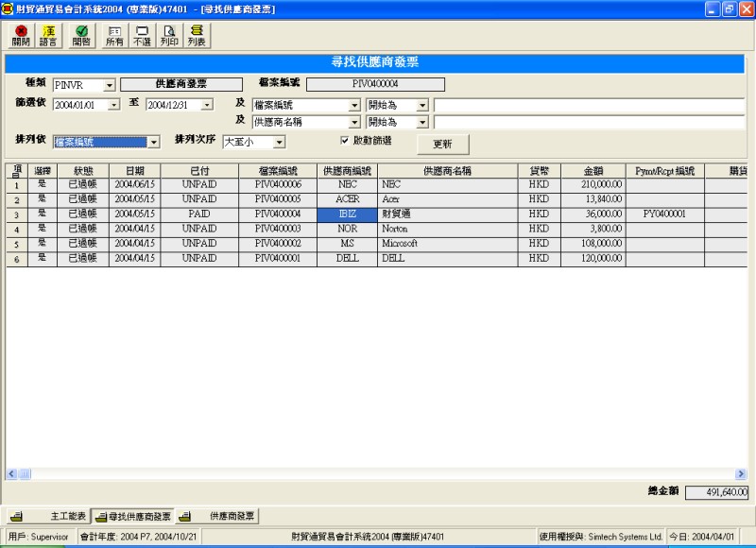The image size is (756, 548).
Task: Click the 列表 (List) toolbar icon
Action: 197,36
